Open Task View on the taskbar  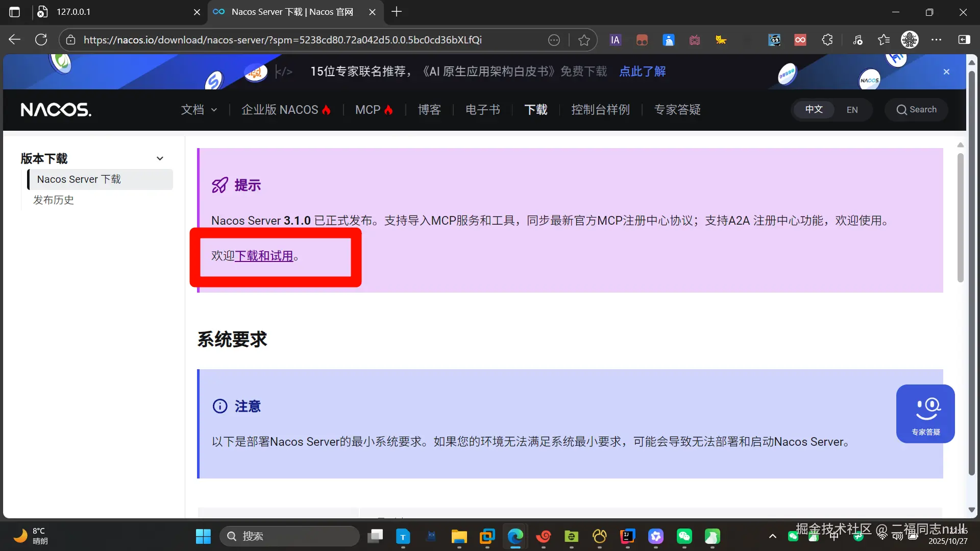[x=375, y=536]
